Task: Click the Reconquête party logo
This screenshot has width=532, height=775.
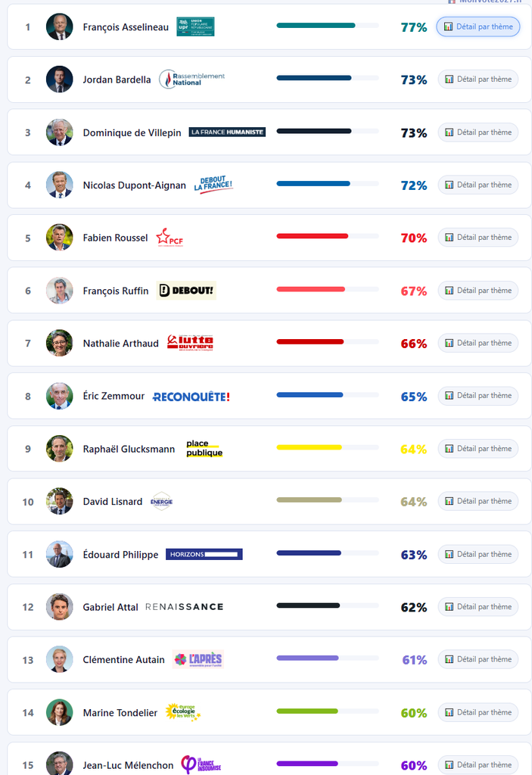Action: pyautogui.click(x=191, y=397)
